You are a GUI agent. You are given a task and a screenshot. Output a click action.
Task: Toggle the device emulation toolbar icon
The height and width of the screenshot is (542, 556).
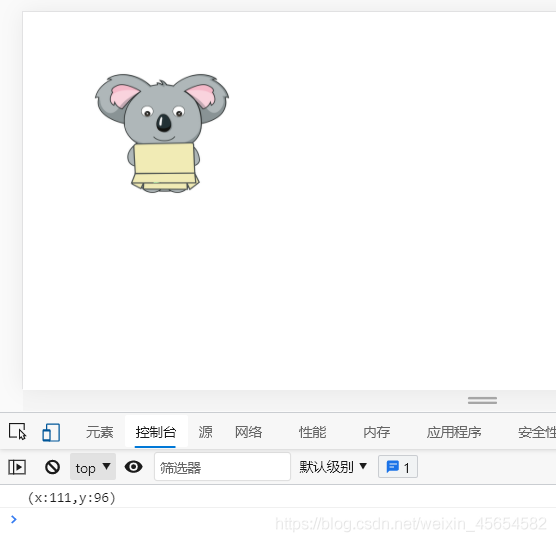coord(51,432)
